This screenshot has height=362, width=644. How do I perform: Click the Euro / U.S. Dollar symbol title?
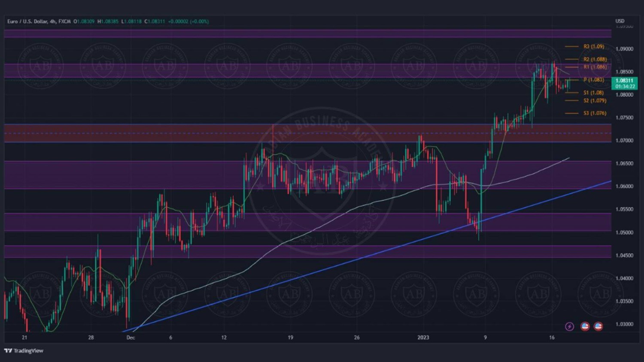tap(39, 21)
